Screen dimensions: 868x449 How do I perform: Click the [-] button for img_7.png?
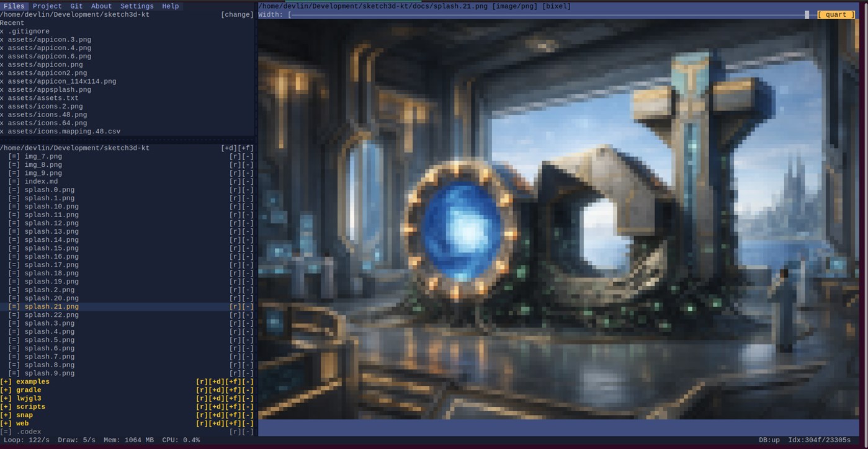[248, 157]
